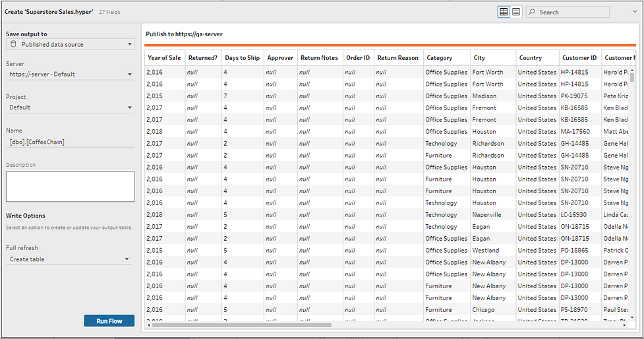Viewport: 644px width, 339px height.
Task: Click the horizontal scrollbar thumb
Action: [241, 325]
